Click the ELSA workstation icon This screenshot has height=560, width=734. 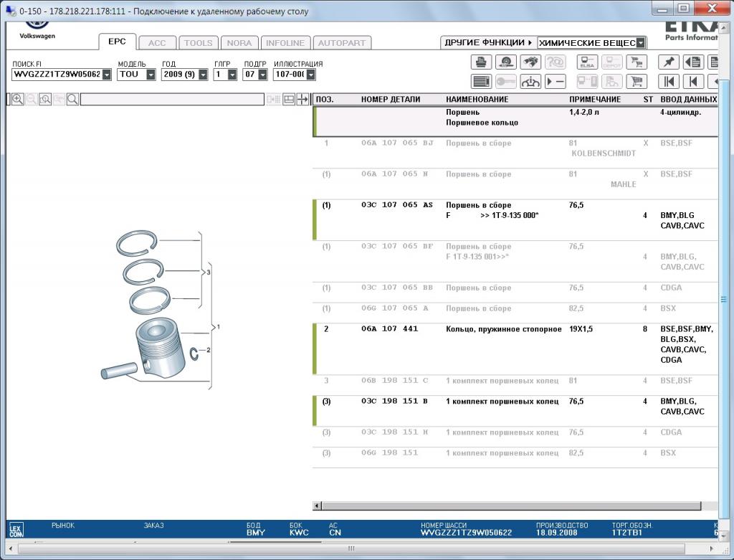(587, 62)
